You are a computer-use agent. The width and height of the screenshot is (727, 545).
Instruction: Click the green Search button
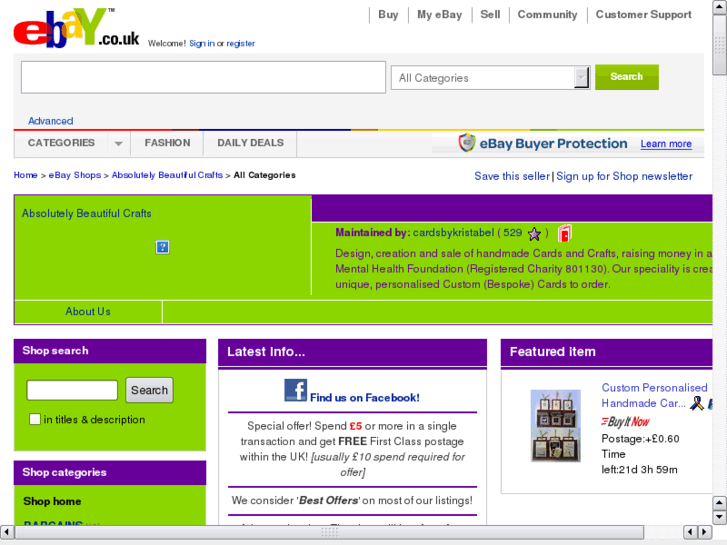tap(626, 77)
